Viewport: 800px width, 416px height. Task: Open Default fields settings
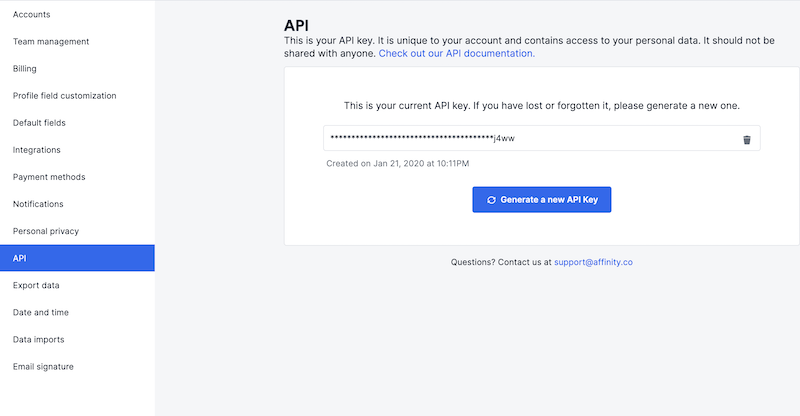pos(40,123)
